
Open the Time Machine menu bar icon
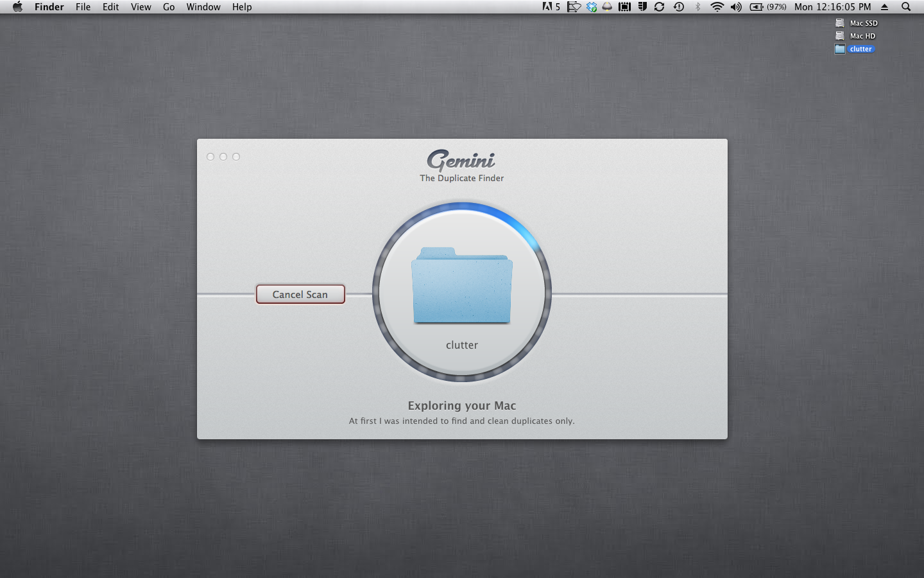tap(679, 7)
